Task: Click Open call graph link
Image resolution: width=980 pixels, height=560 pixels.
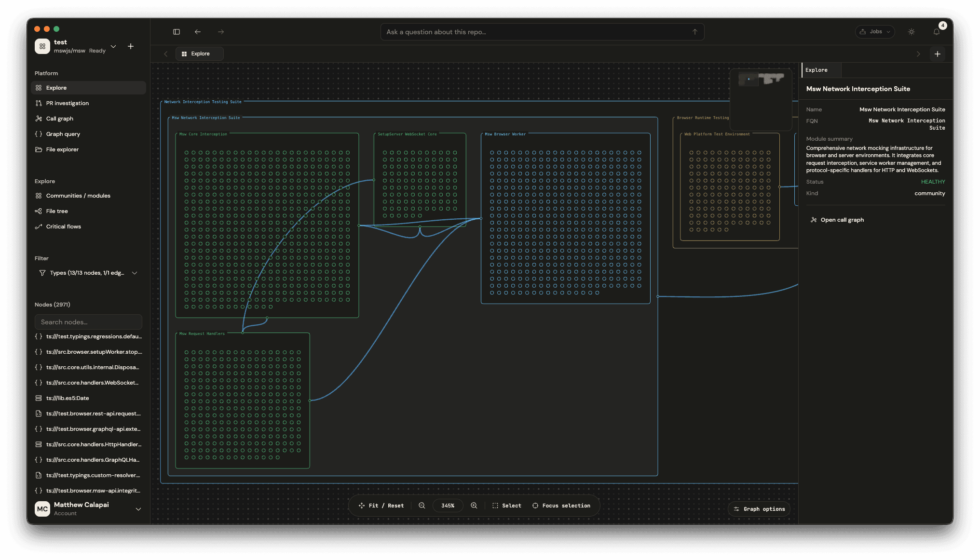Action: pos(842,220)
